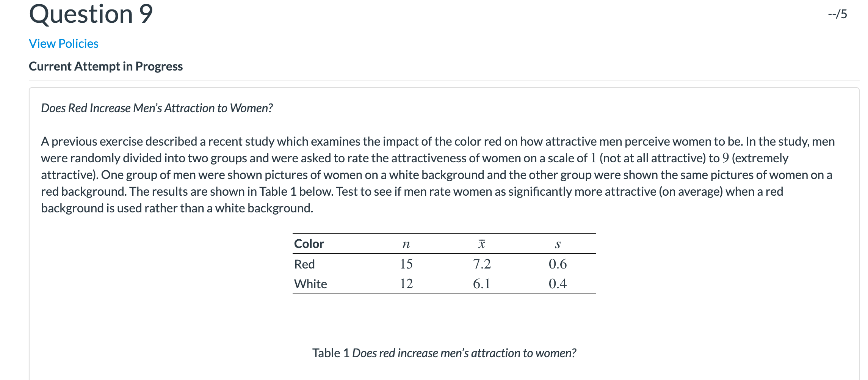Click the x-bar column header
Screen dimensions: 868x380
(481, 243)
